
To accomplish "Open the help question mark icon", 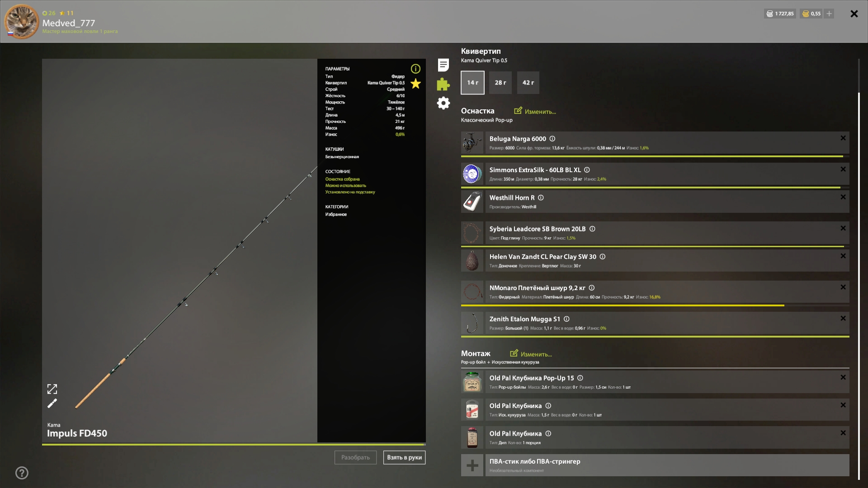I will click(22, 473).
